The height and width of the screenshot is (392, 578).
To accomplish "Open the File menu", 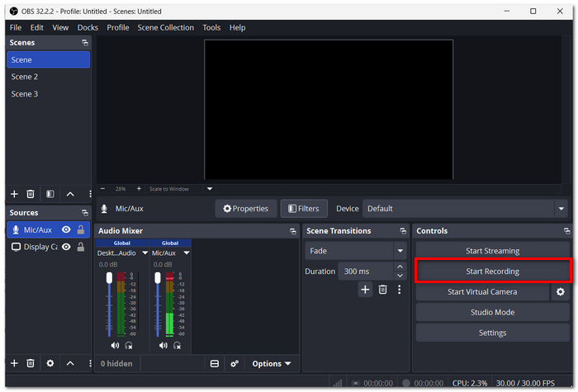I will click(x=16, y=27).
